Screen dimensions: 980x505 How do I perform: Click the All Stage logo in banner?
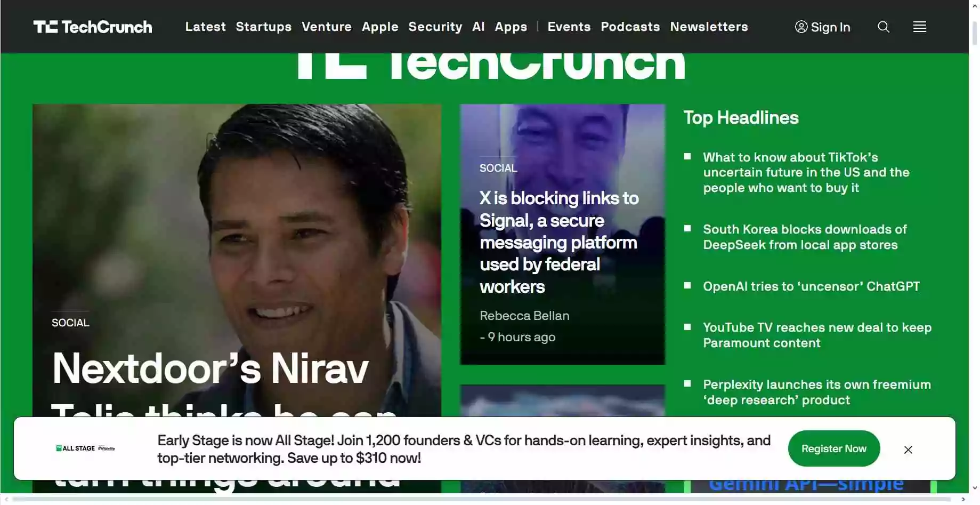[86, 448]
